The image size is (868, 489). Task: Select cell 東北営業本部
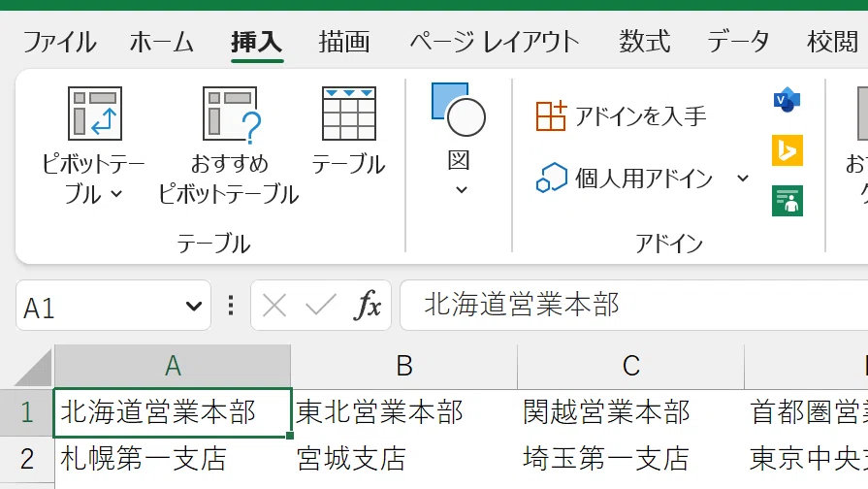click(404, 413)
